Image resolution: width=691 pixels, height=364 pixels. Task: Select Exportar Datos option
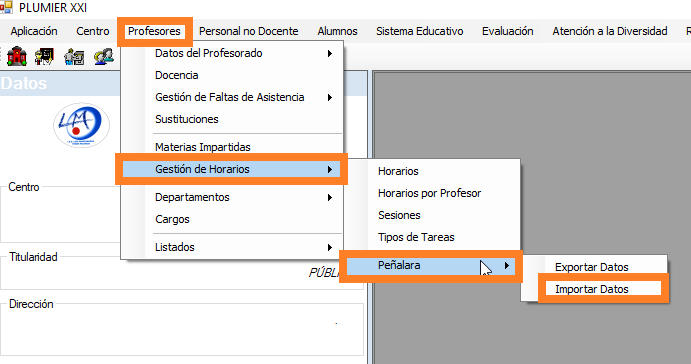point(594,267)
